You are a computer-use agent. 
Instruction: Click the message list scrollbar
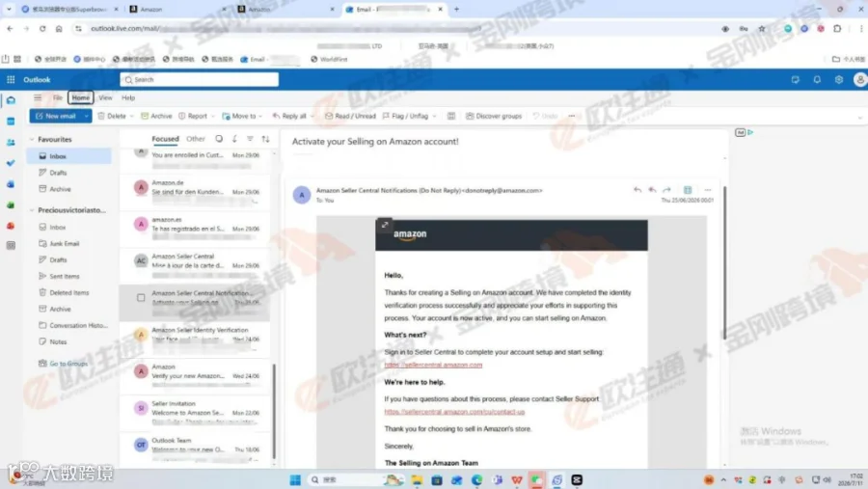(x=274, y=414)
